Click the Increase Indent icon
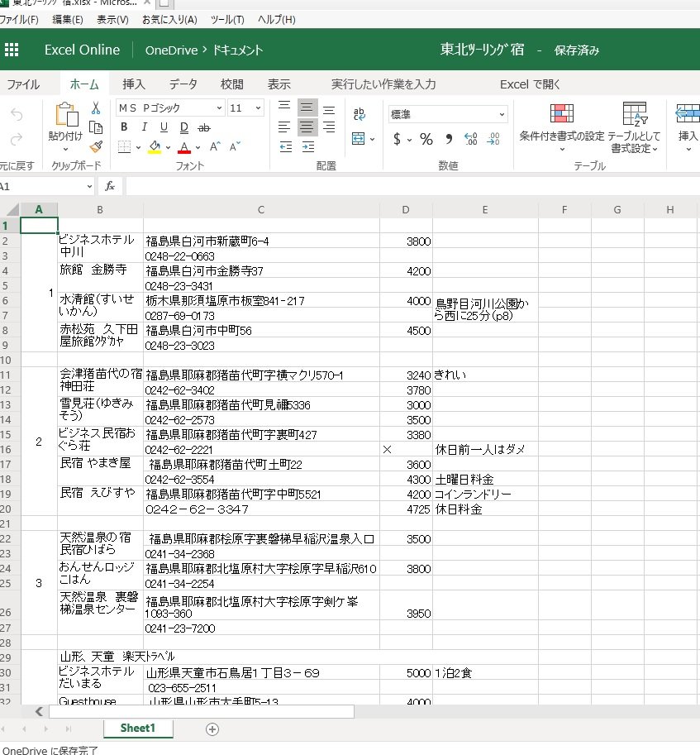Image resolution: width=700 pixels, height=755 pixels. [x=308, y=147]
